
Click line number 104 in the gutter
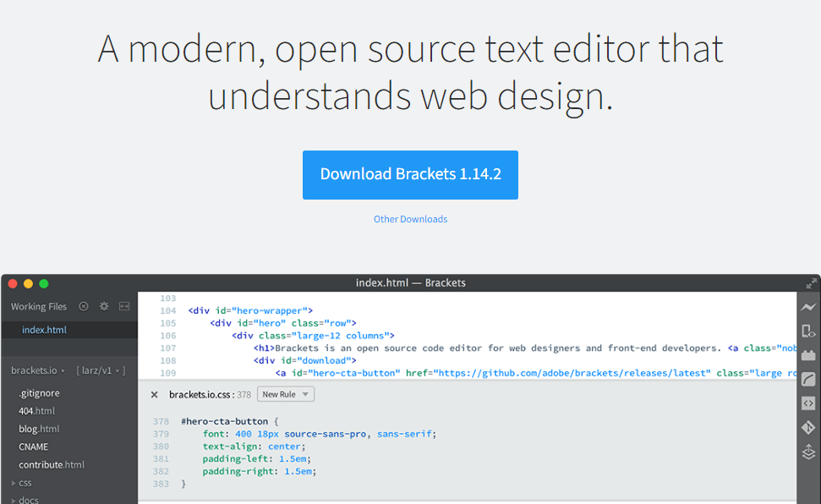[x=167, y=310]
